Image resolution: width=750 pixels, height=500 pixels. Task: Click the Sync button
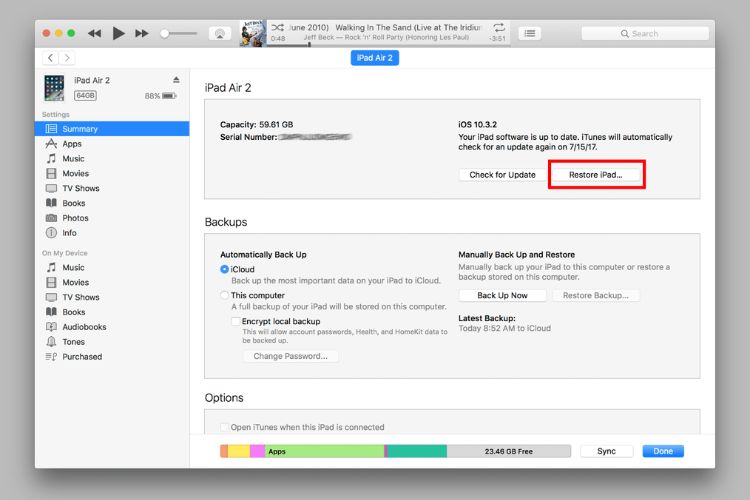coord(607,451)
